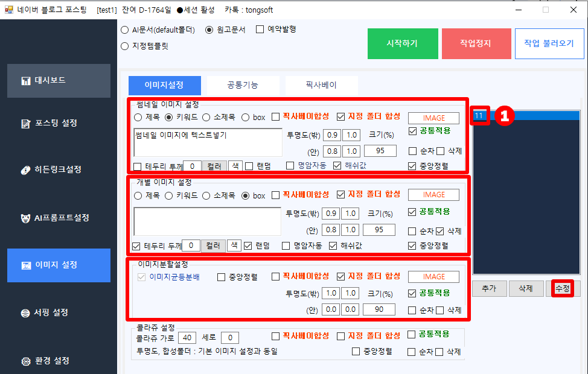Select the 지정템플릿 radio option
Image resolution: width=588 pixels, height=374 pixels.
point(125,46)
